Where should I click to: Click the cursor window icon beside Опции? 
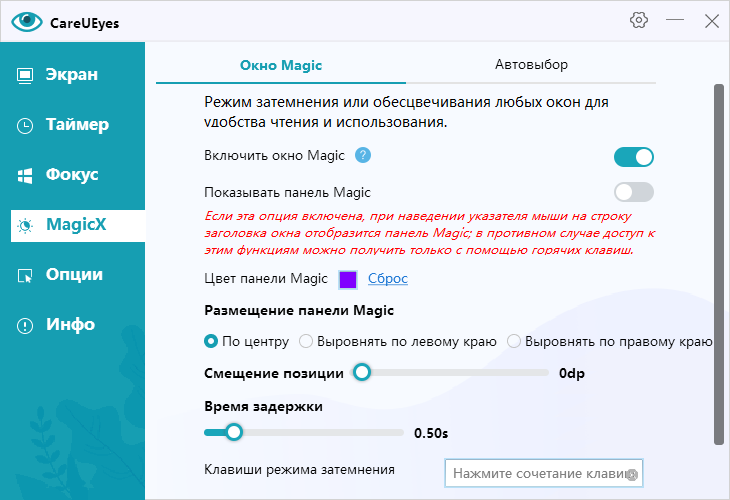pos(25,276)
